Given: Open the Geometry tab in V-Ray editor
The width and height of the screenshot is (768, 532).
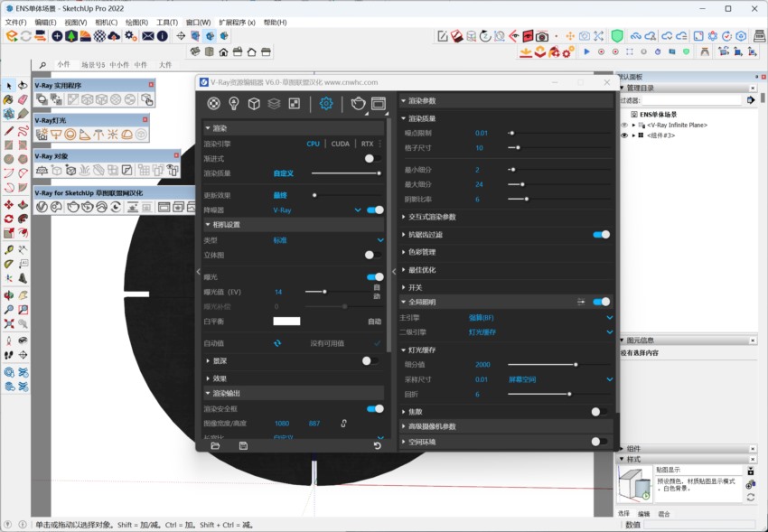Looking at the screenshot, I should pos(254,103).
